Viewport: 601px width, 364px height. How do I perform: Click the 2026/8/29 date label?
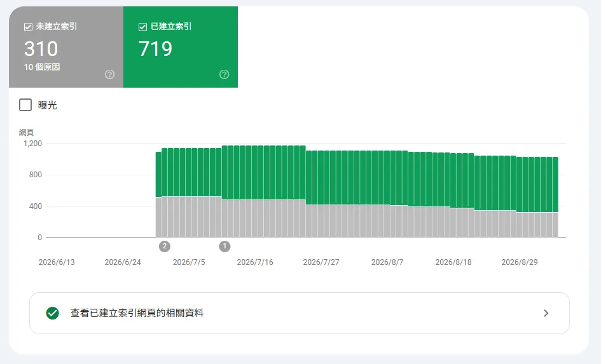(520, 262)
